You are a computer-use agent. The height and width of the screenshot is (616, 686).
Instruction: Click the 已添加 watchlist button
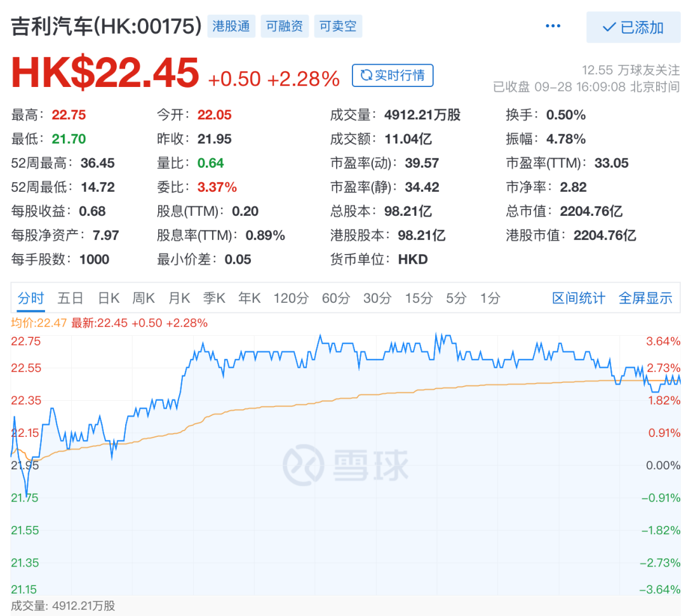pyautogui.click(x=633, y=27)
